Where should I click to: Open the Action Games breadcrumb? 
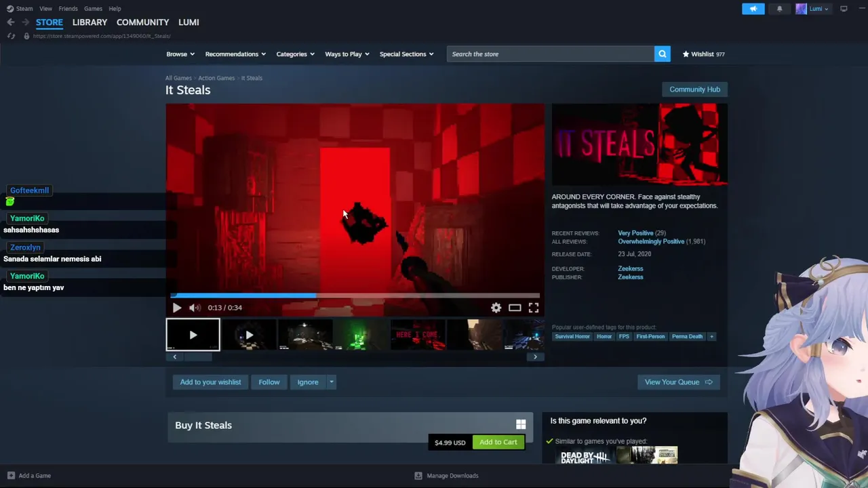[x=216, y=78]
